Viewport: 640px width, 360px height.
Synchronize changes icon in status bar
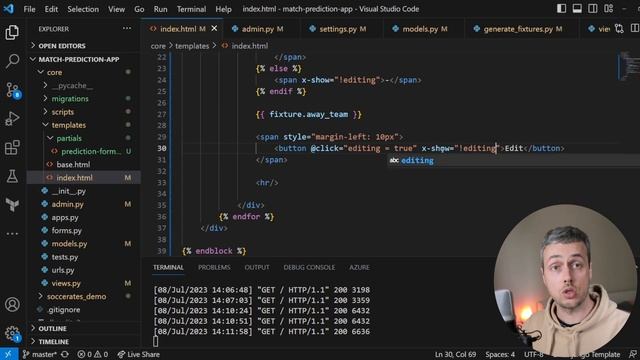pos(64,354)
